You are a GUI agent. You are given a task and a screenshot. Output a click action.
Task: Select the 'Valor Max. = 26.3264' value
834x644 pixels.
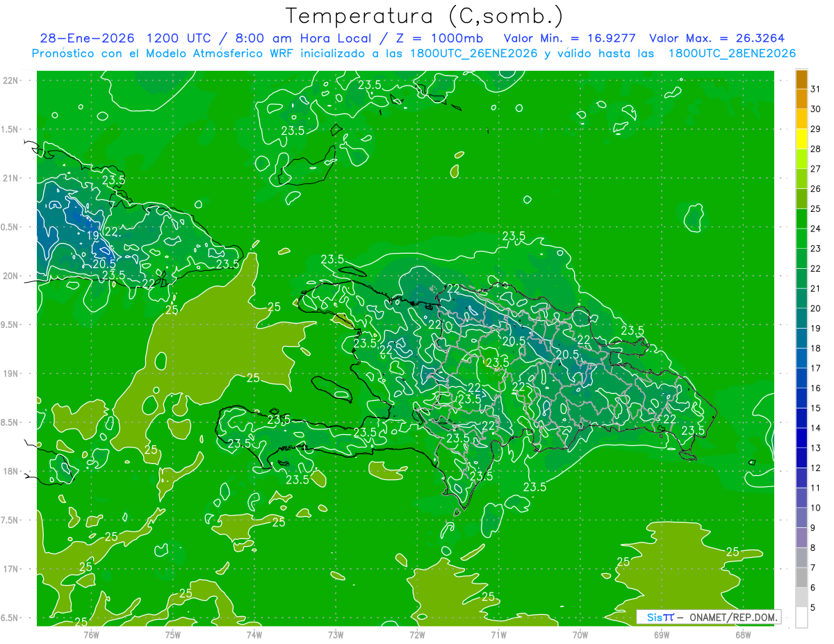[717, 38]
